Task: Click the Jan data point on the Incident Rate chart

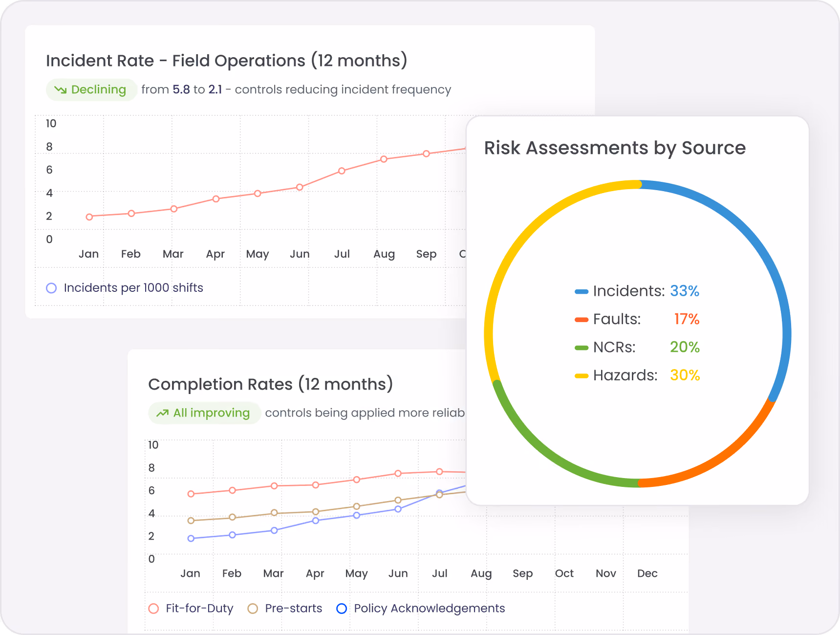Action: pos(89,217)
